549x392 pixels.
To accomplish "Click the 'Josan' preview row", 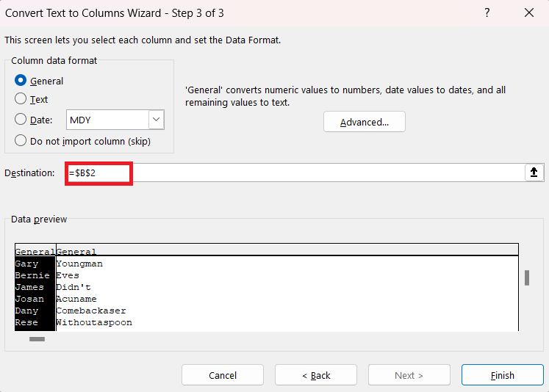I will coord(29,299).
